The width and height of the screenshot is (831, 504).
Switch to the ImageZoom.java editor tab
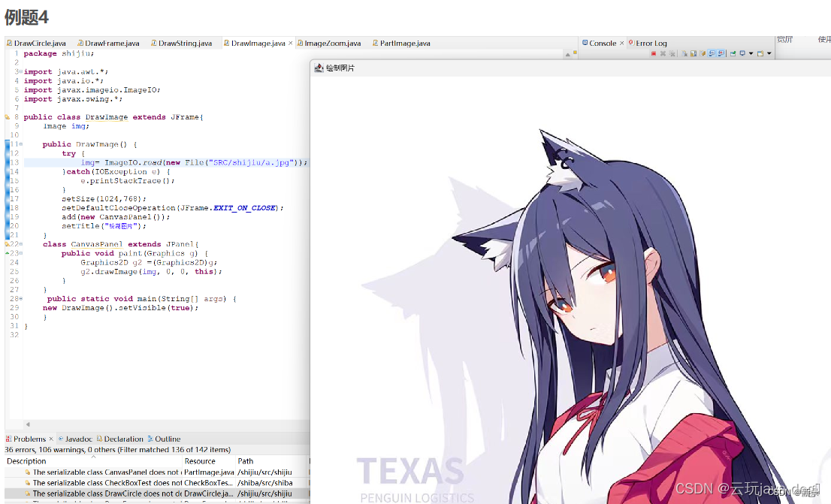tap(329, 43)
